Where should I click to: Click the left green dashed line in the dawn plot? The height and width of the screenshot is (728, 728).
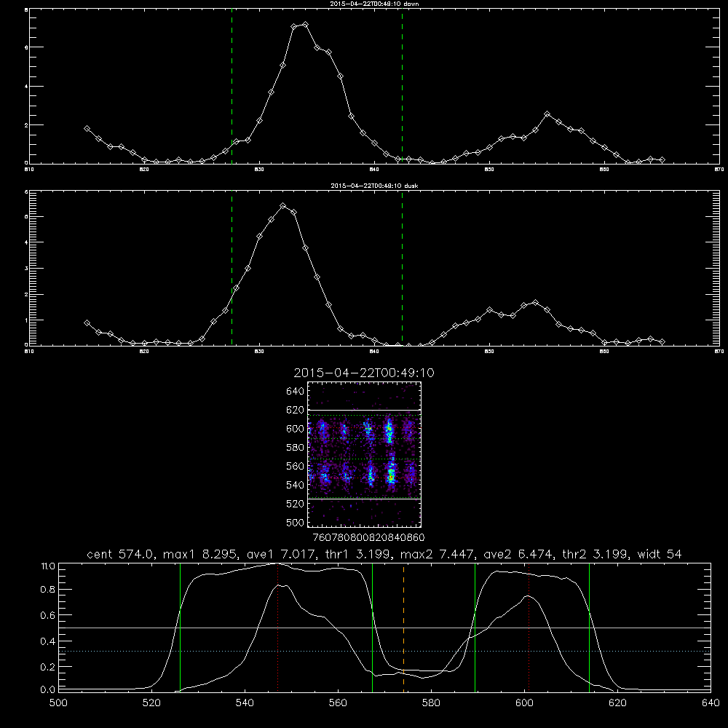coord(232,87)
